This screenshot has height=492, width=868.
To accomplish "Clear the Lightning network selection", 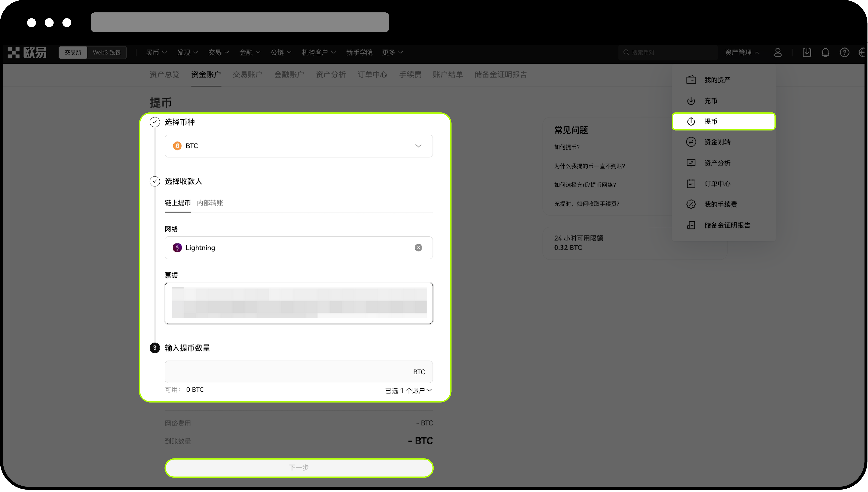I will click(x=418, y=248).
